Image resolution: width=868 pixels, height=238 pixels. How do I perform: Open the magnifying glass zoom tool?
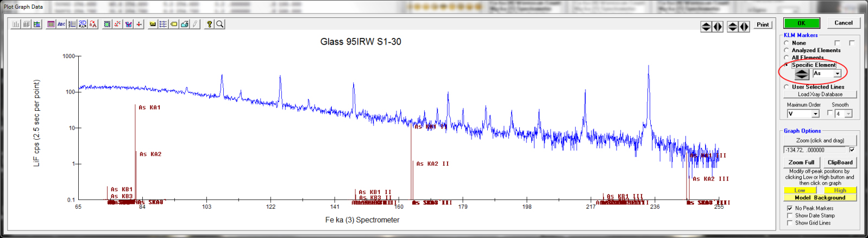point(220,24)
